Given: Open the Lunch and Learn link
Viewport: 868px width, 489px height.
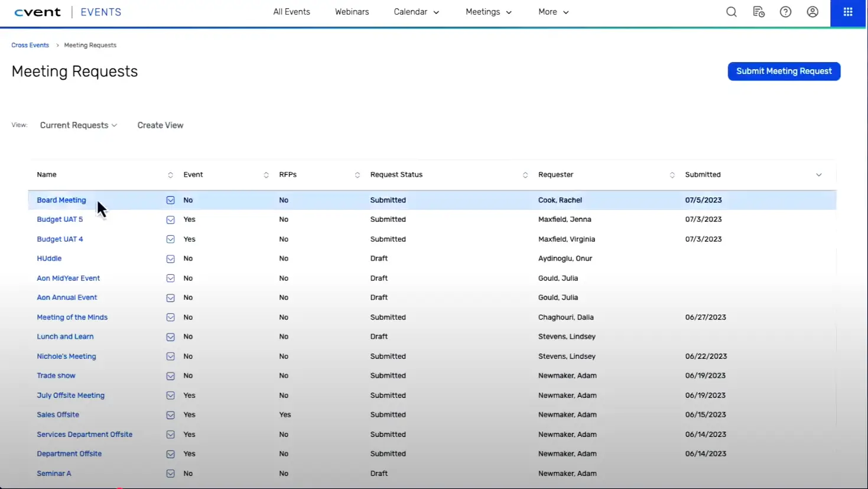Looking at the screenshot, I should pyautogui.click(x=65, y=336).
